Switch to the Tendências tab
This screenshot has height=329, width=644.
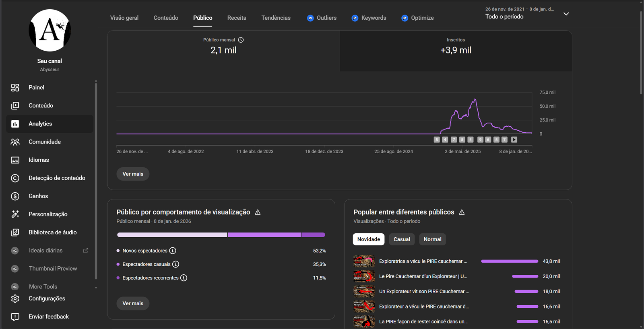(x=276, y=18)
